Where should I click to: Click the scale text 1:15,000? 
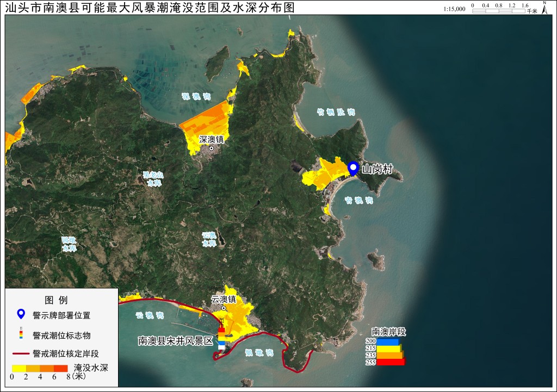click(454, 9)
